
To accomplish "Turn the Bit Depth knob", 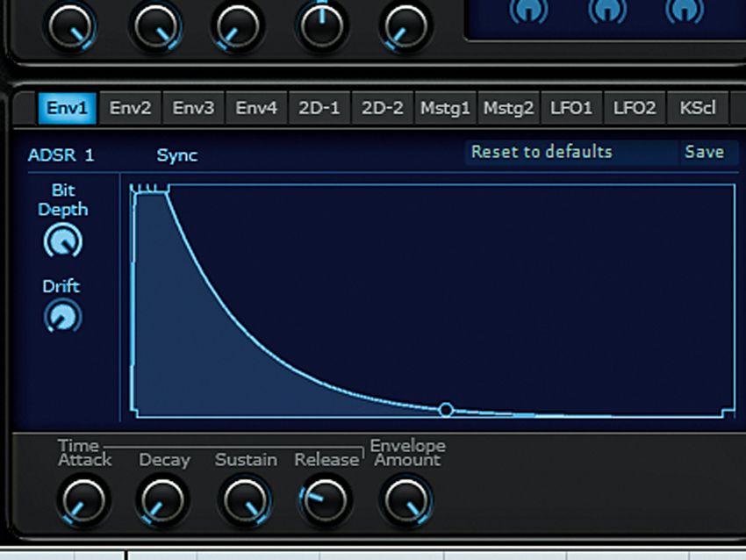I will pos(60,241).
